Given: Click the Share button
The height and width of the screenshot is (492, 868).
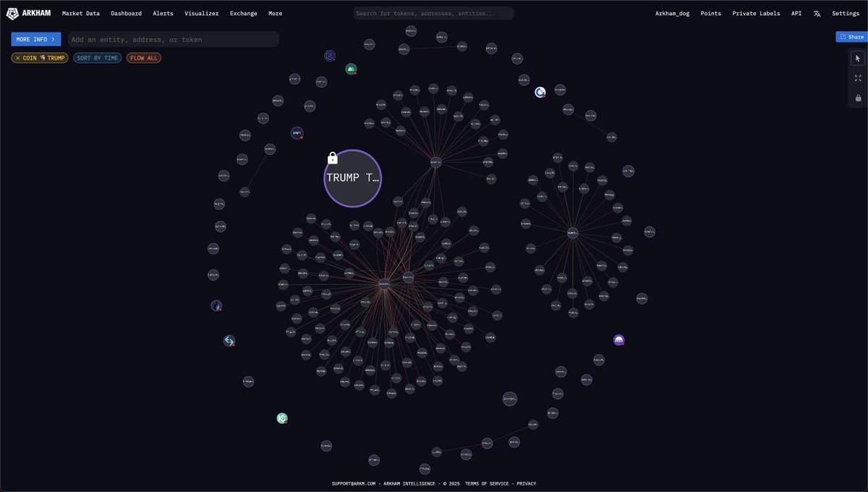Looking at the screenshot, I should tap(851, 36).
